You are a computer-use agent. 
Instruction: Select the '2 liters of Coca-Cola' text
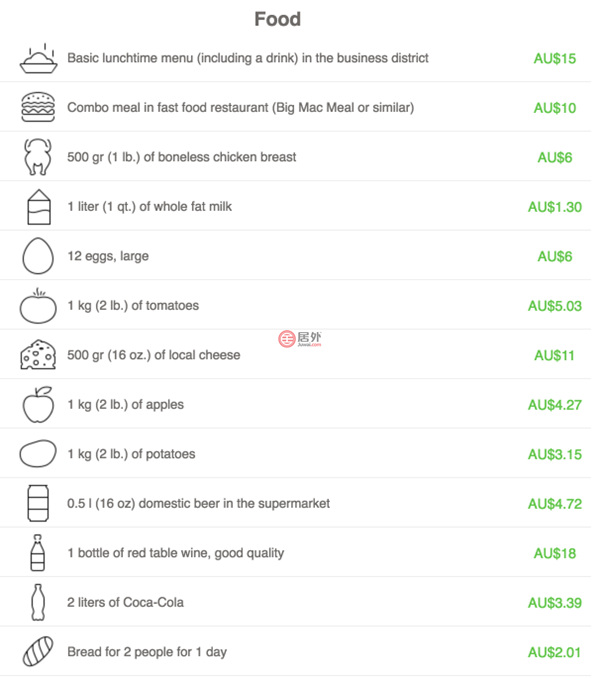pyautogui.click(x=126, y=603)
